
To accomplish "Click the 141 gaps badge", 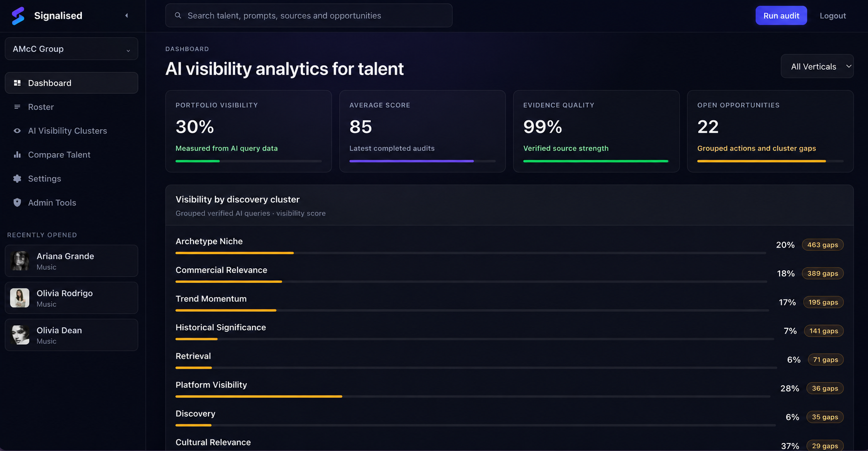I will click(824, 331).
